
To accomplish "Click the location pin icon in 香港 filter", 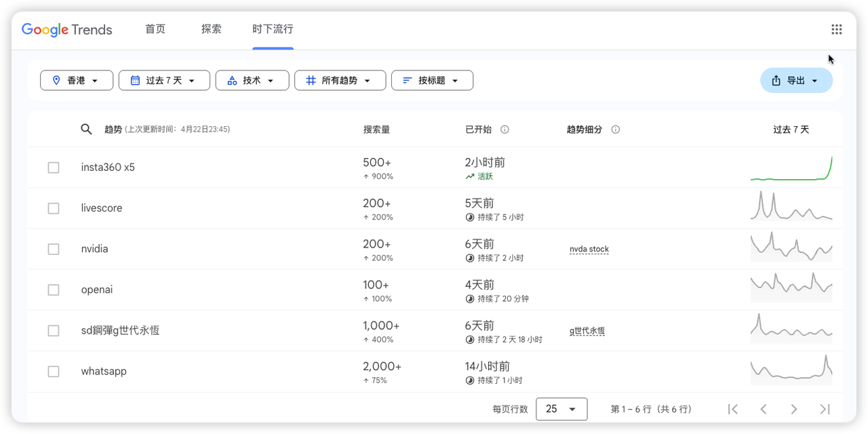I will click(x=56, y=80).
